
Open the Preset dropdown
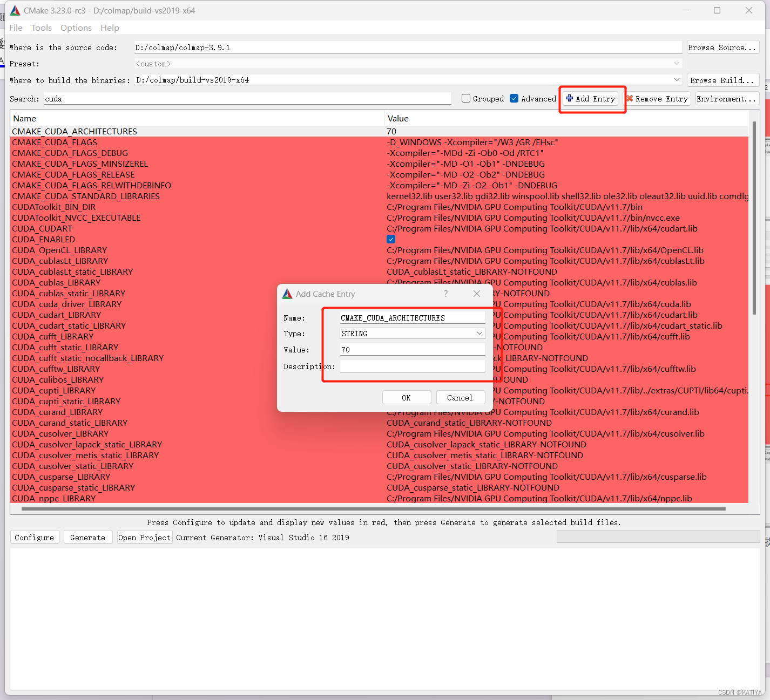pos(677,63)
